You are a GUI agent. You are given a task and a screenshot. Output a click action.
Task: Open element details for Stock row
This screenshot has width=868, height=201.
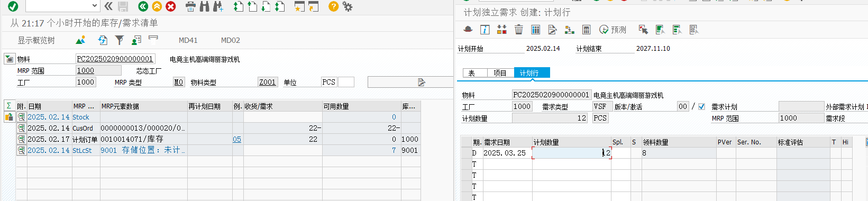coord(21,117)
